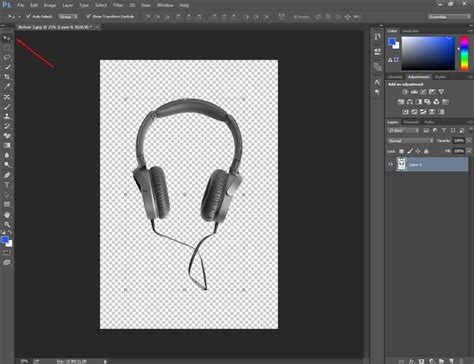The width and height of the screenshot is (474, 364).
Task: Select the Move tool in toolbar
Action: click(x=7, y=38)
